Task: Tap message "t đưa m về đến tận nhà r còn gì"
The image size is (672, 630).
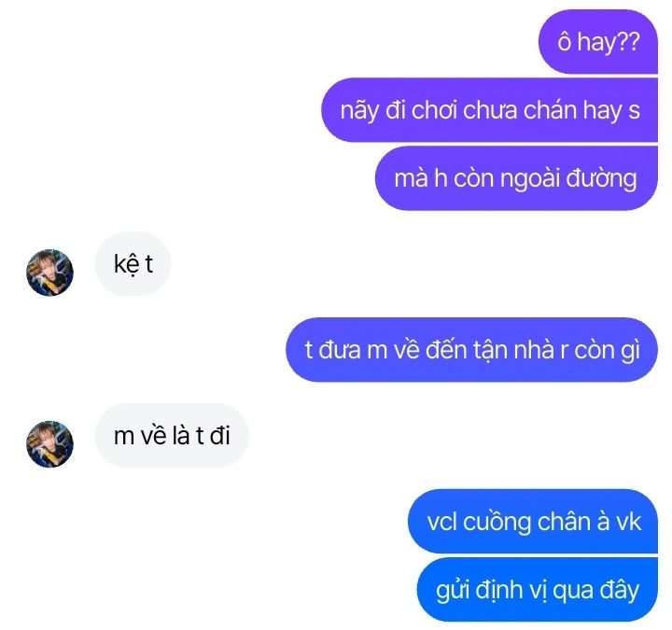Action: pos(471,350)
